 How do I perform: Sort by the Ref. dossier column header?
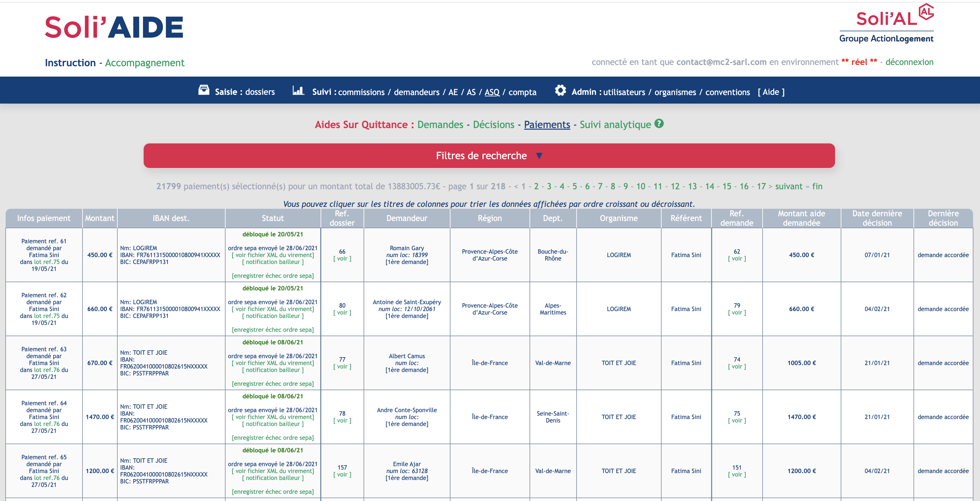342,218
